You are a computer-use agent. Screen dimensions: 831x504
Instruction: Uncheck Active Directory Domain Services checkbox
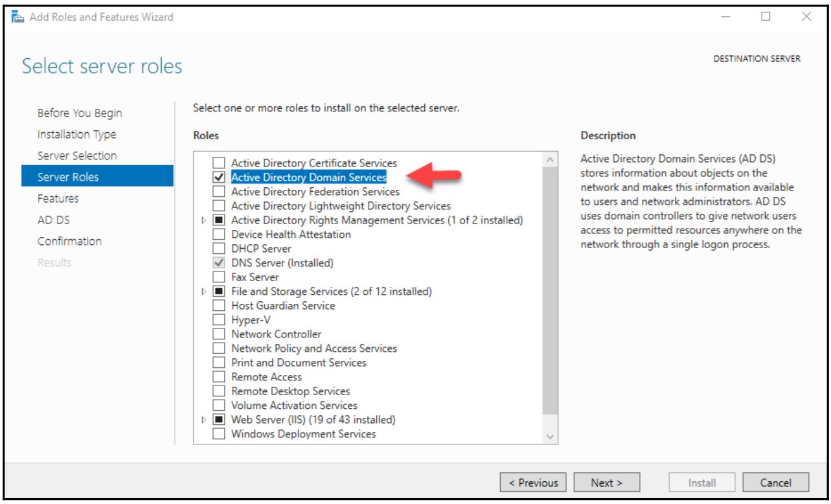(220, 177)
